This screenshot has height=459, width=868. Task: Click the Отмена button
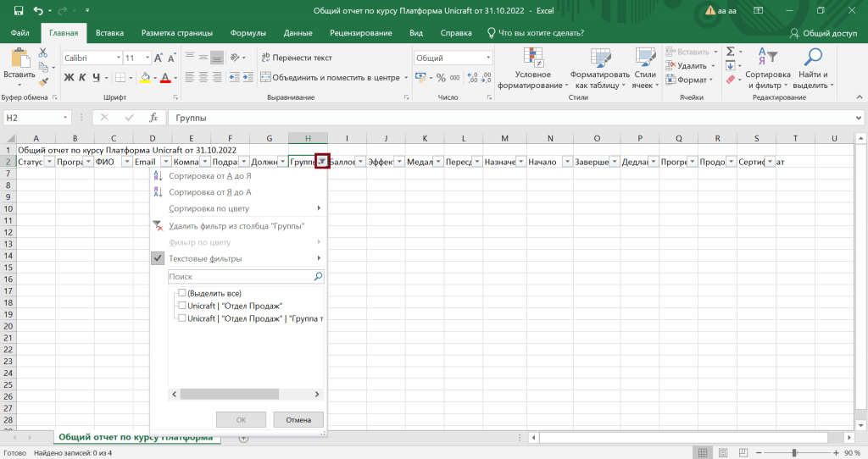tap(298, 420)
